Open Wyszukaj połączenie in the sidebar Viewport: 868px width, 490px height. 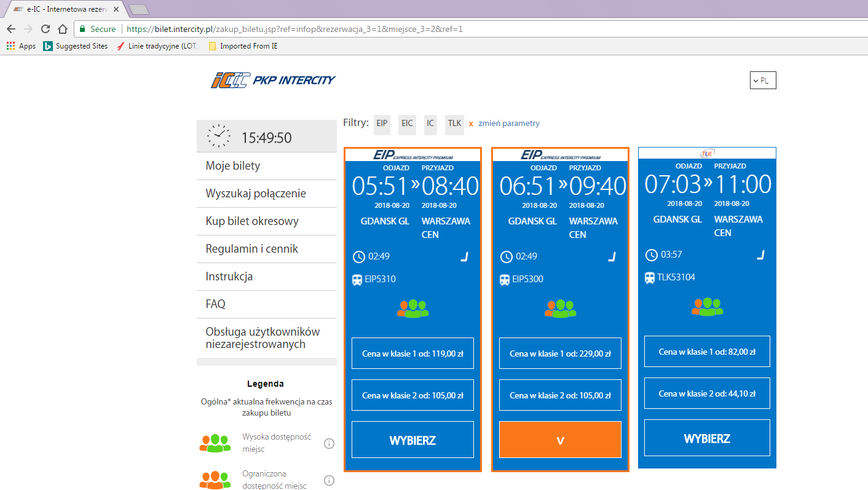(x=267, y=194)
